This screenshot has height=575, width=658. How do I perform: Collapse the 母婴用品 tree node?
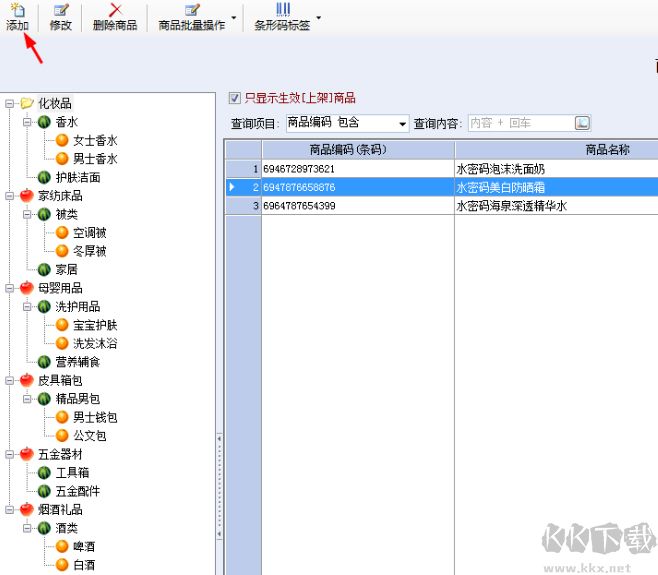coord(9,288)
